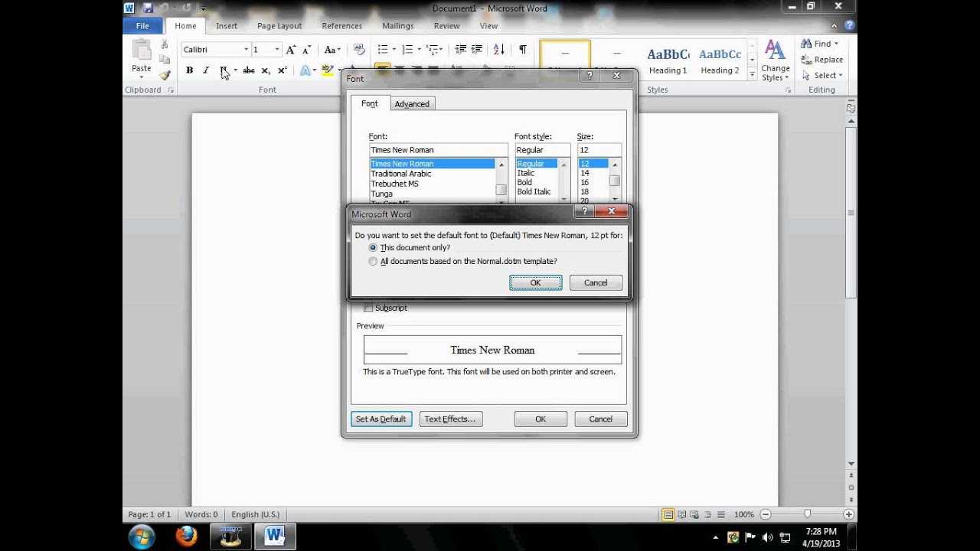Open the ribbon font name dropdown
Screen dimensions: 980x551
246,50
